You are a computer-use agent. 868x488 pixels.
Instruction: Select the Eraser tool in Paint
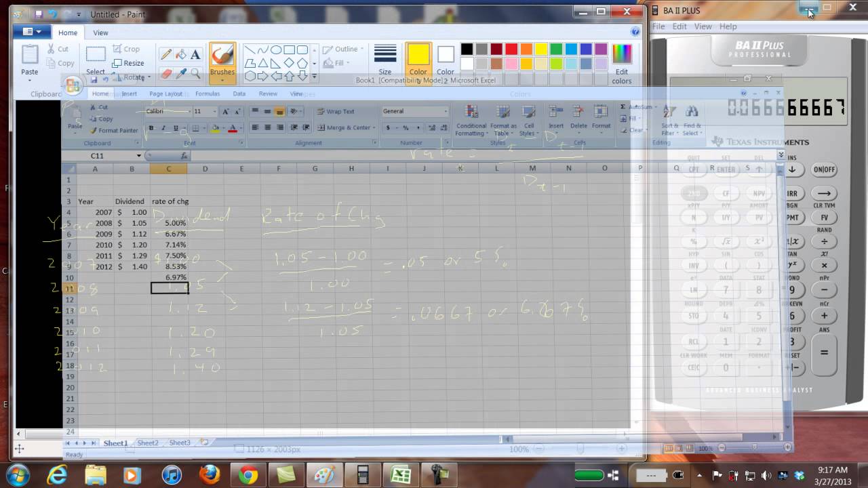(165, 73)
